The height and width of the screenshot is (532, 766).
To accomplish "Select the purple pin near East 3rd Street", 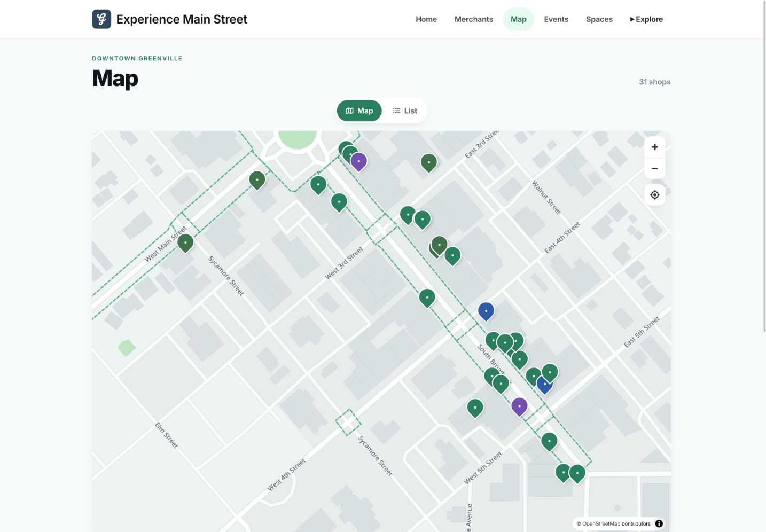I will pyautogui.click(x=359, y=161).
